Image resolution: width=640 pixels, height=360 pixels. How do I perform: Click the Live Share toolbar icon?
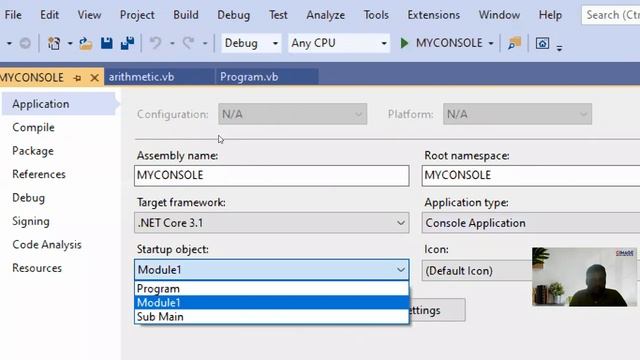(x=542, y=43)
